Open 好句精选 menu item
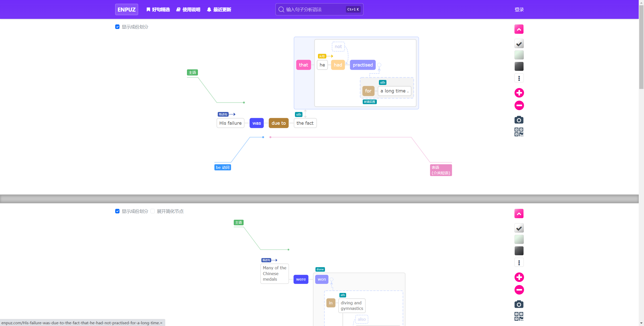The height and width of the screenshot is (326, 644). 158,10
